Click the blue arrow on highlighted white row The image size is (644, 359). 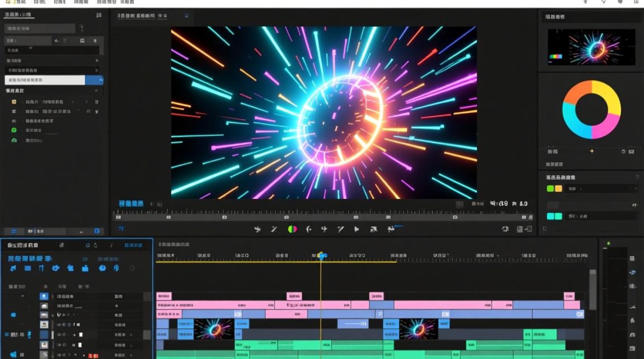pyautogui.click(x=101, y=80)
